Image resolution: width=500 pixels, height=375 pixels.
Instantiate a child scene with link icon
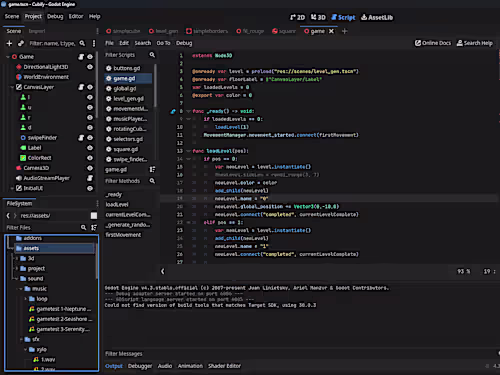point(21,43)
